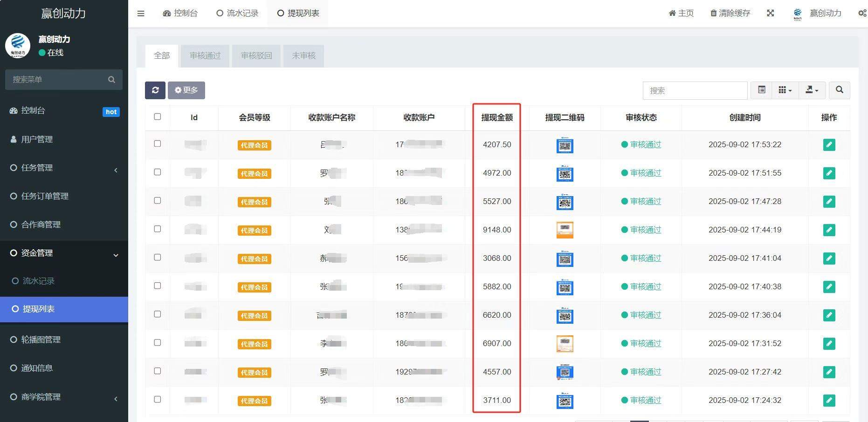868x422 pixels.
Task: Check the row with amount 9148.00
Action: point(158,229)
